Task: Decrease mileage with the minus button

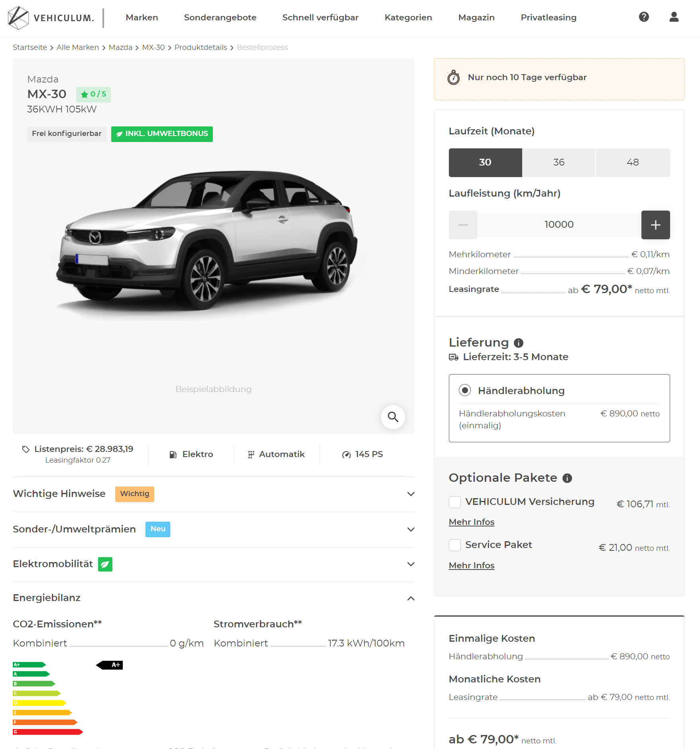Action: (463, 225)
